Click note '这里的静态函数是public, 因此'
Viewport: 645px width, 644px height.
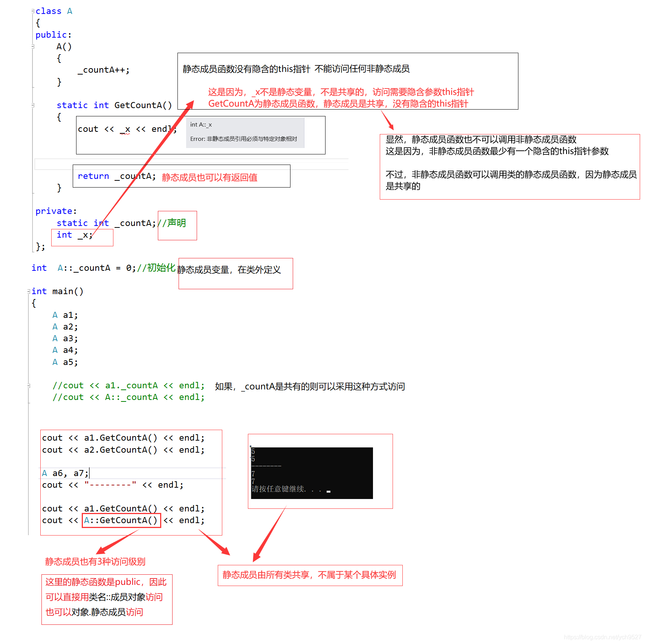[x=106, y=582]
